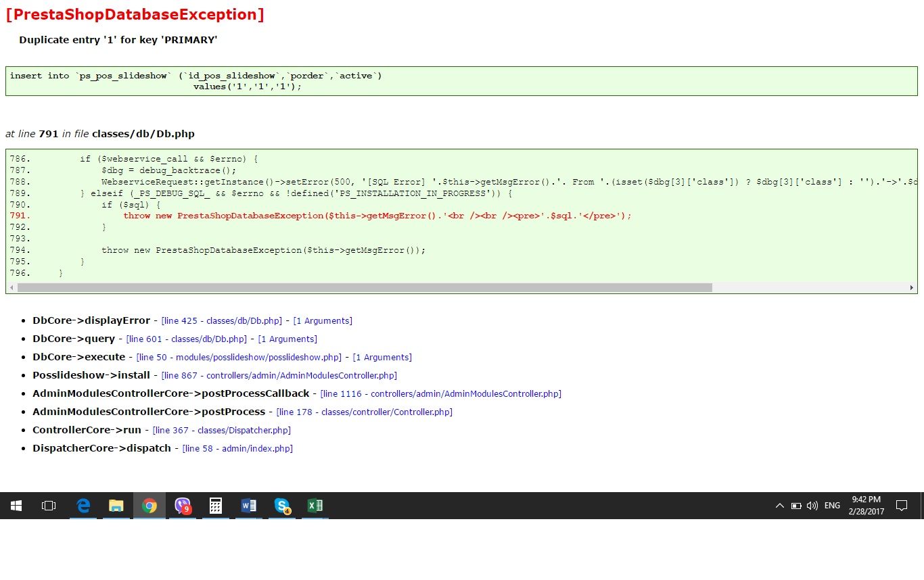The image size is (924, 580).
Task: Open Task View from the taskbar
Action: click(x=49, y=506)
